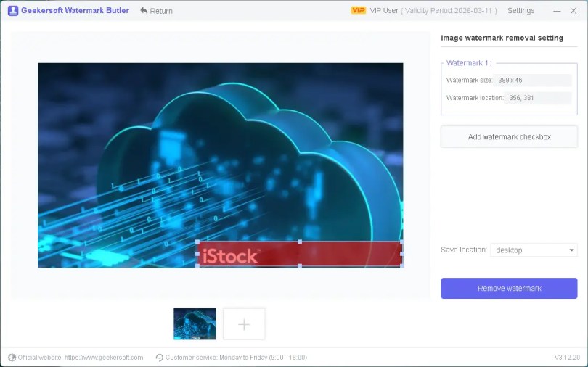Open the official website geekersoft.com link
Viewport: 588px width, 367px height.
tap(104, 358)
